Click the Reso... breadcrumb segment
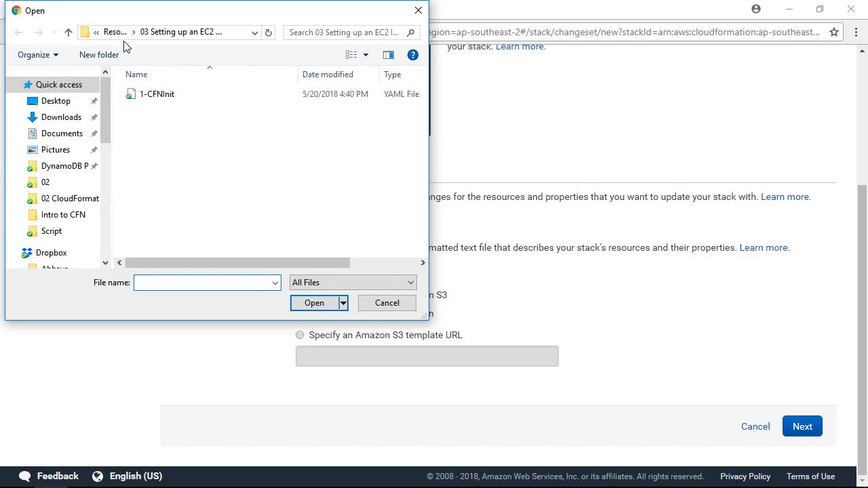Viewport: 868px width, 488px height. [x=115, y=32]
